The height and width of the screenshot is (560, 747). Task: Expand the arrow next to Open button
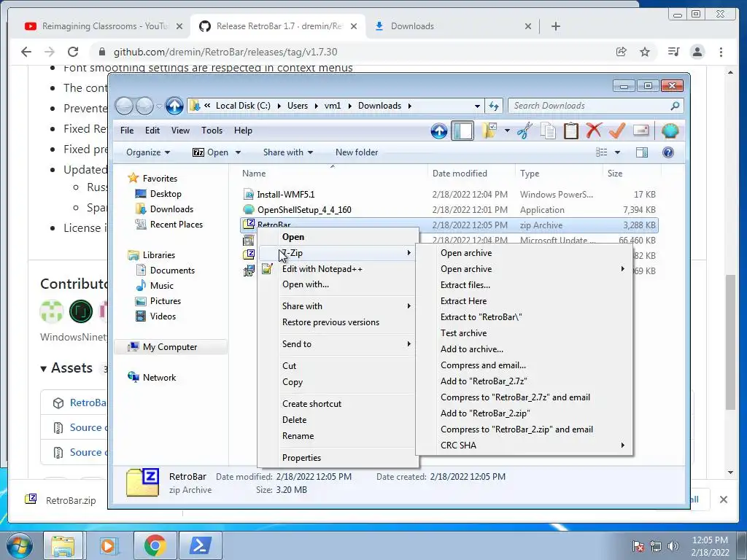[238, 152]
